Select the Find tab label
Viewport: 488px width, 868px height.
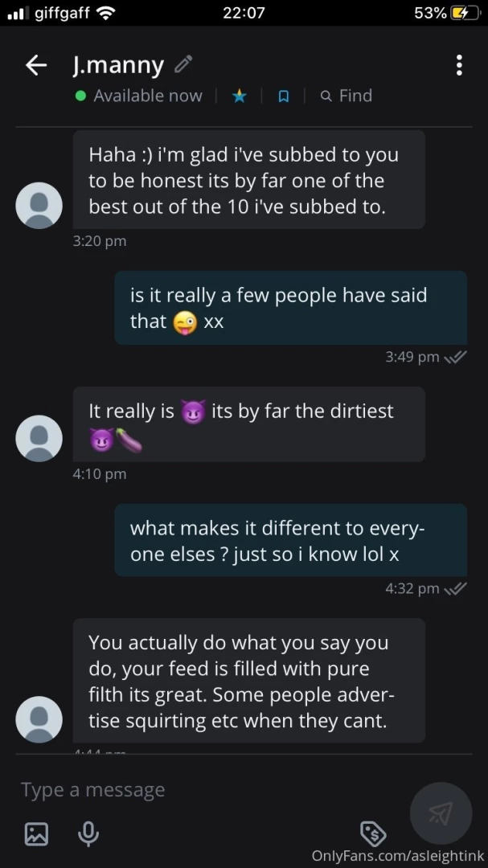tap(355, 96)
